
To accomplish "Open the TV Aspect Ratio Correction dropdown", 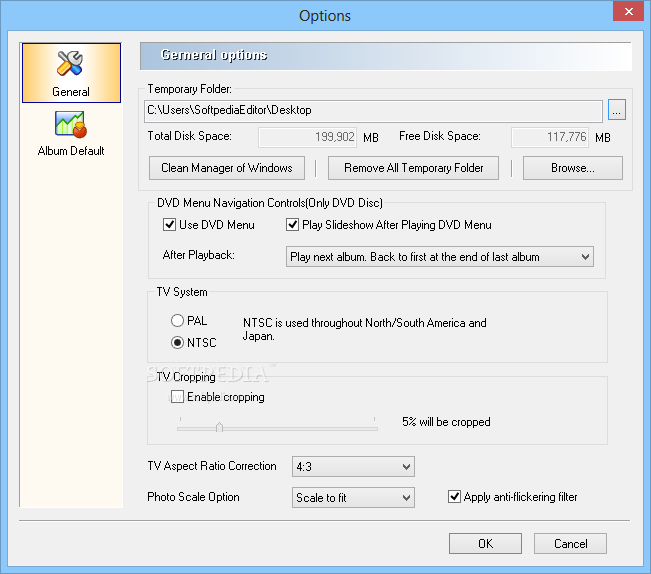I will click(353, 467).
